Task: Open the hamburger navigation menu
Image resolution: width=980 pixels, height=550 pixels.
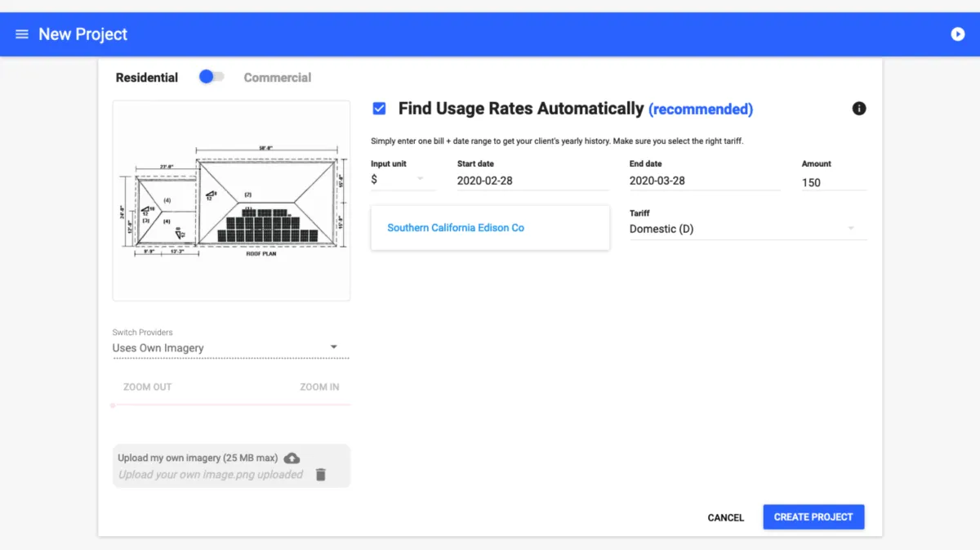Action: tap(22, 34)
